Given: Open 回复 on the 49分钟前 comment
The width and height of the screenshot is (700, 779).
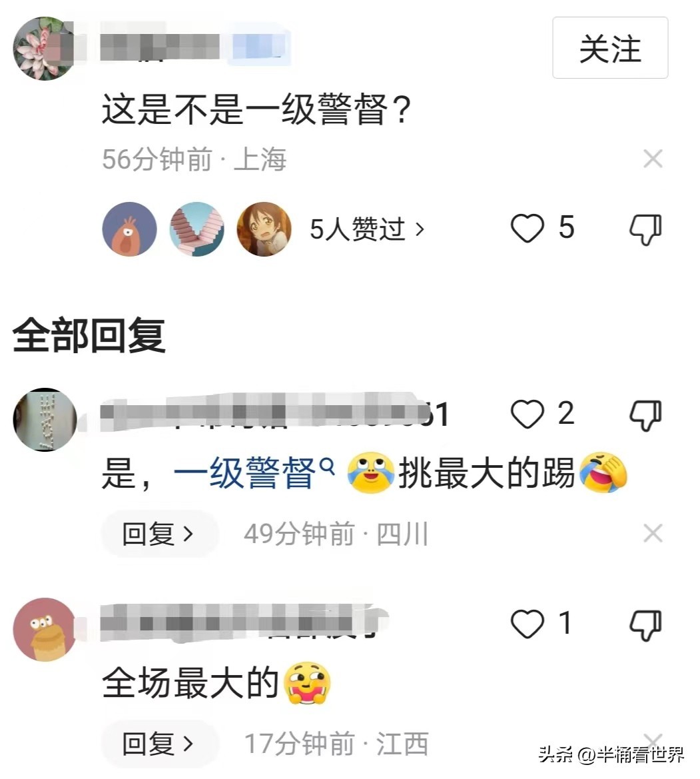Looking at the screenshot, I should [x=159, y=534].
